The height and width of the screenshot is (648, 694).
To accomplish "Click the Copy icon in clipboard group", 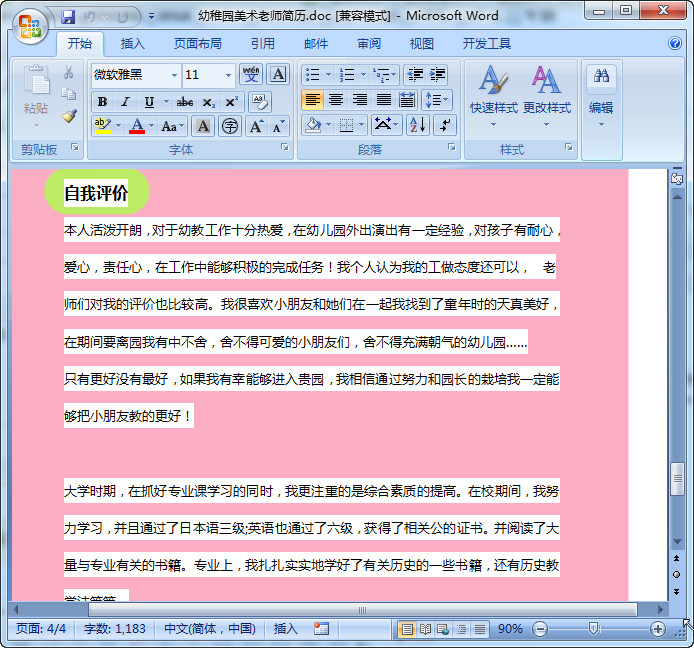I will pos(69,93).
